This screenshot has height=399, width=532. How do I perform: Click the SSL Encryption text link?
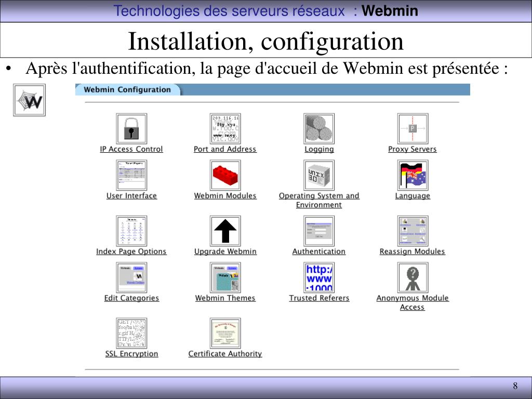tap(131, 353)
